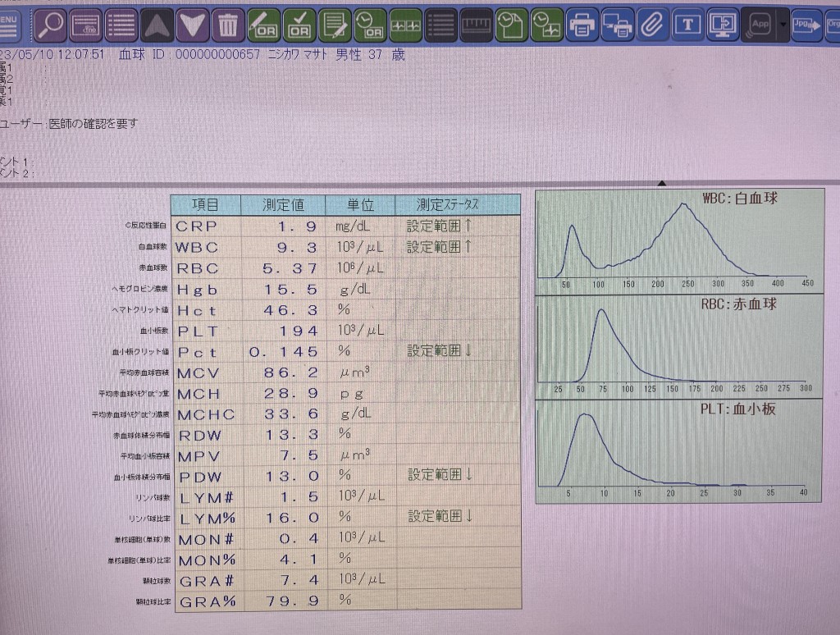Select the MCH item cell
The width and height of the screenshot is (840, 635).
[207, 394]
